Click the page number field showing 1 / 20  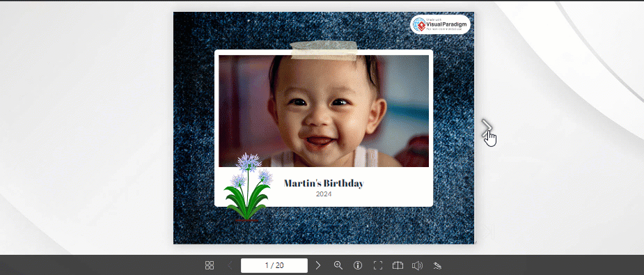coord(274,265)
